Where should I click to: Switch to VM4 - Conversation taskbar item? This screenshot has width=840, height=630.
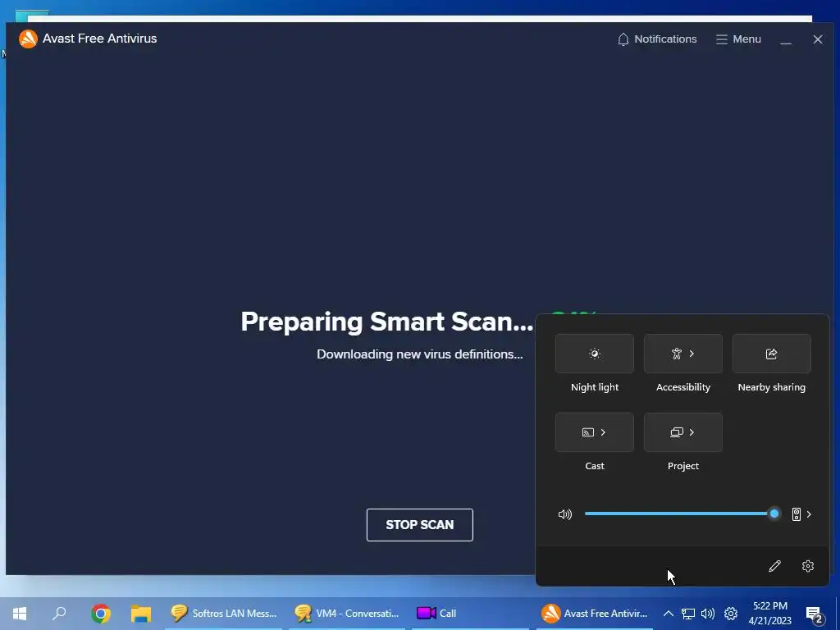point(347,614)
